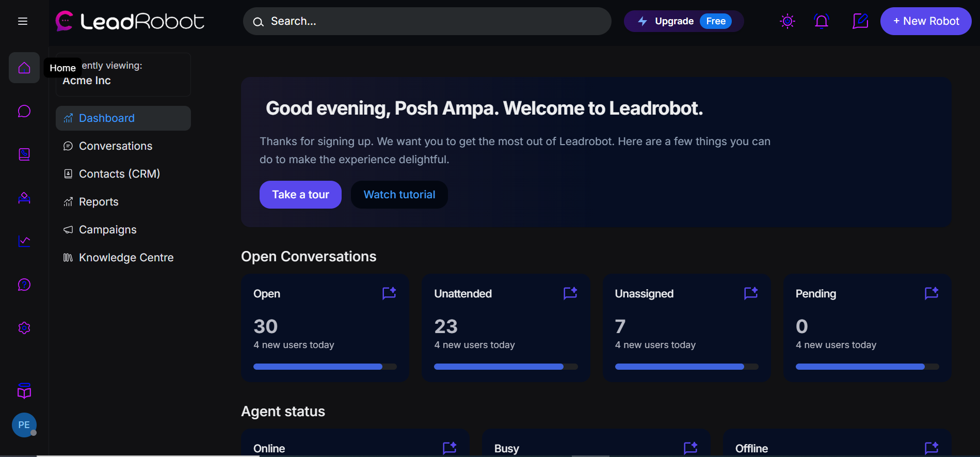The width and height of the screenshot is (980, 457).
Task: Click the lightning bolt upgrade icon
Action: point(642,21)
